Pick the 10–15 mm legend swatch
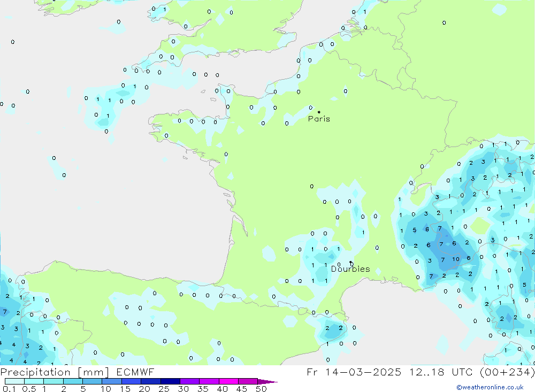Image resolution: width=535 pixels, height=392 pixels. coord(112,381)
